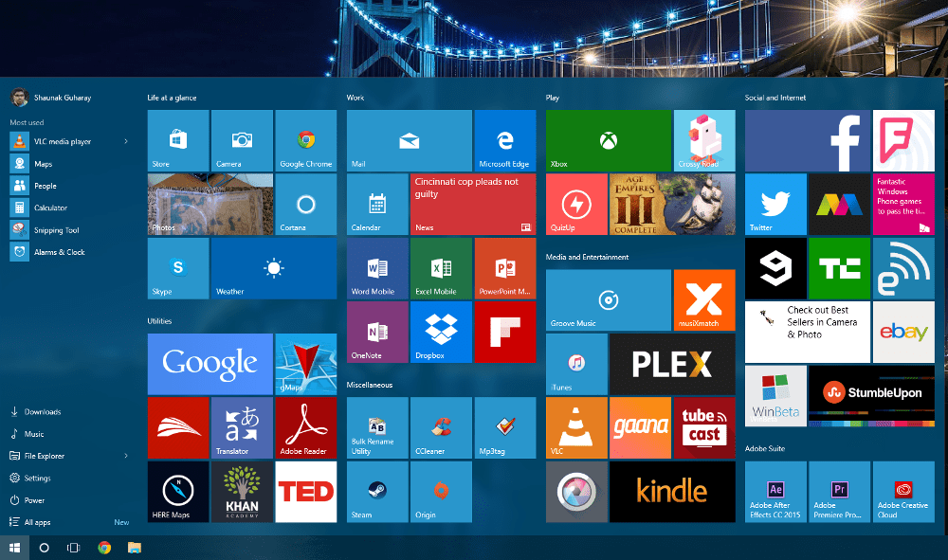Open Khan Academy tile

(x=242, y=492)
